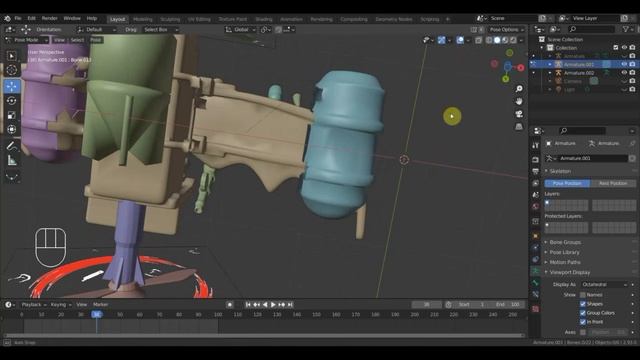Expand the Pose Library panel

pyautogui.click(x=564, y=252)
